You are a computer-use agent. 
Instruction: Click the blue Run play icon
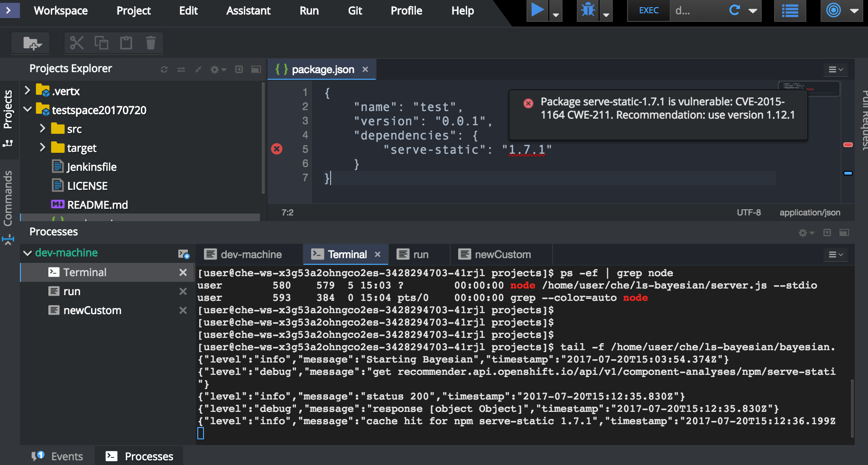537,10
